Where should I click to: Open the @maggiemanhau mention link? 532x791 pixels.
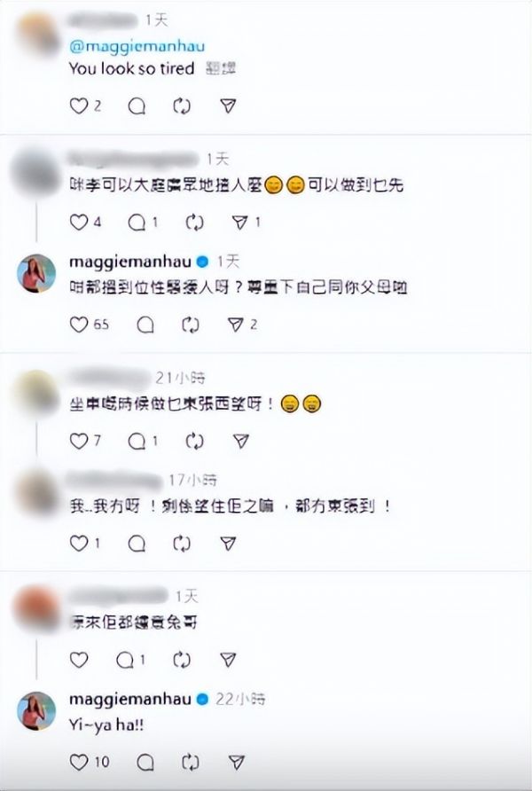point(137,46)
